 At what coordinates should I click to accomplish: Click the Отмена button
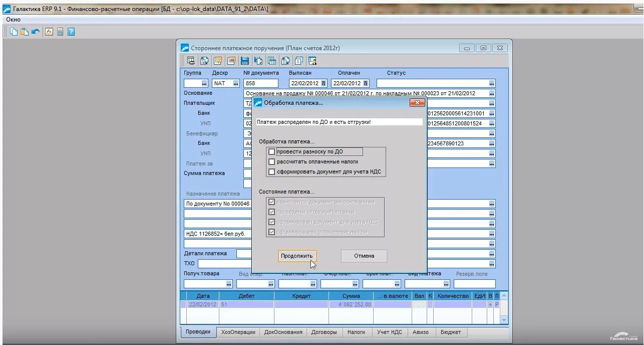pyautogui.click(x=364, y=256)
